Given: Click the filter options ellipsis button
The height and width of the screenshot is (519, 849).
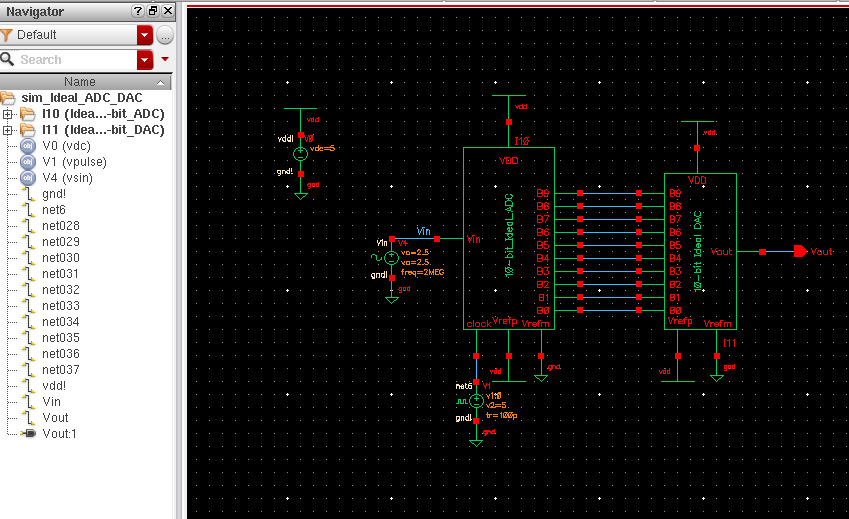Looking at the screenshot, I should click(165, 35).
